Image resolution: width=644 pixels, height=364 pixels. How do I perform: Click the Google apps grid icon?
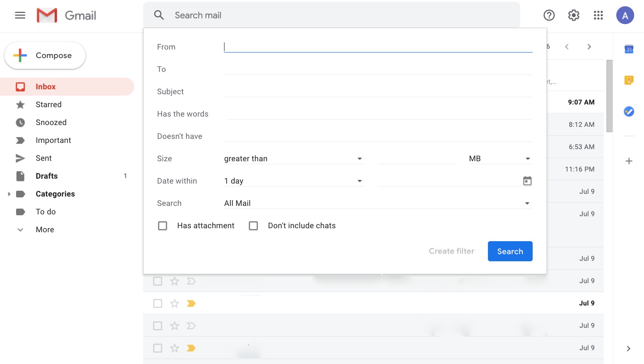[598, 15]
